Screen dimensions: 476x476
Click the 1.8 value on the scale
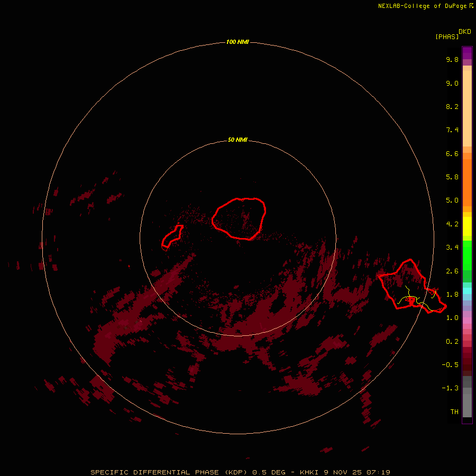click(x=452, y=295)
